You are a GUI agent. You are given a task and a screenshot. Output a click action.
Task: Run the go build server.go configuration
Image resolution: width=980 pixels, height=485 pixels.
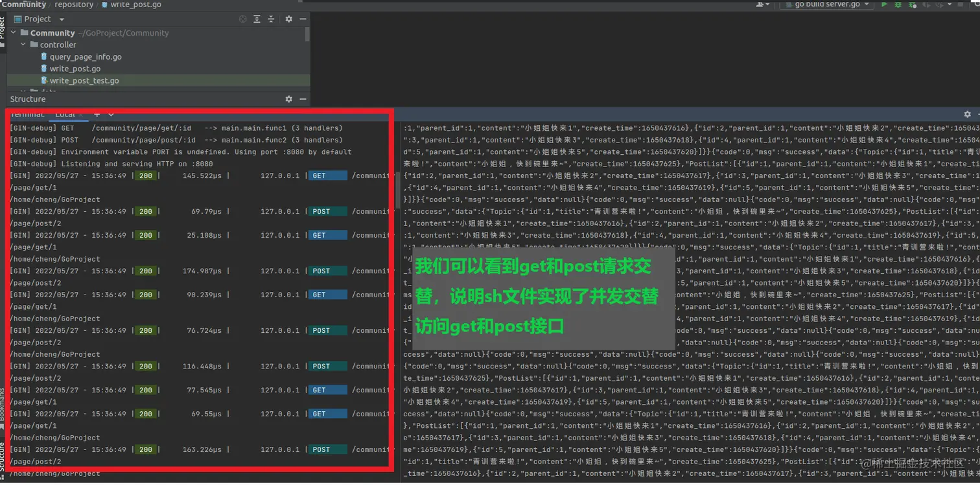click(884, 5)
